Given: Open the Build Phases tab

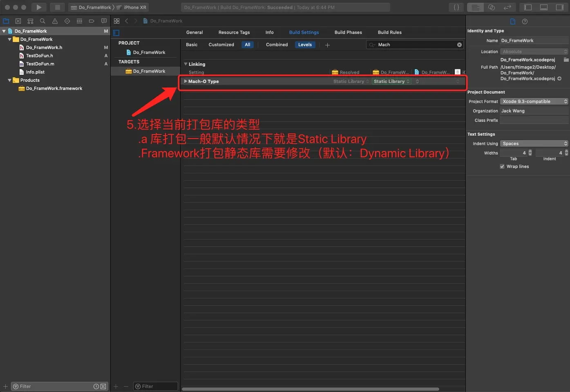Looking at the screenshot, I should (348, 32).
